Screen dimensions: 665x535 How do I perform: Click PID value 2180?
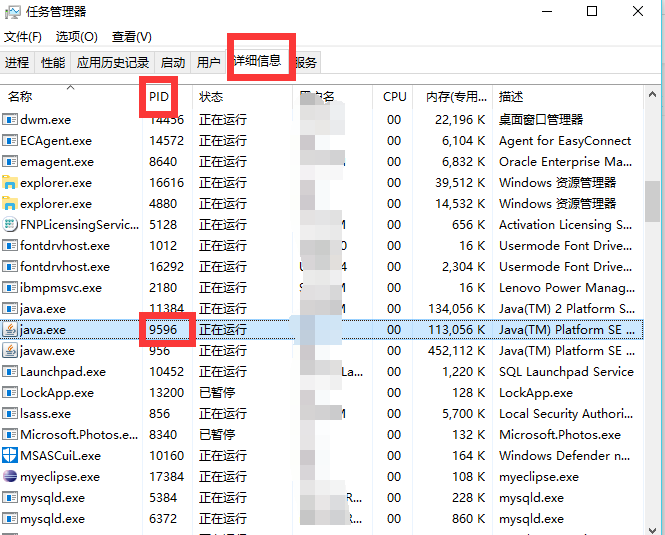163,288
